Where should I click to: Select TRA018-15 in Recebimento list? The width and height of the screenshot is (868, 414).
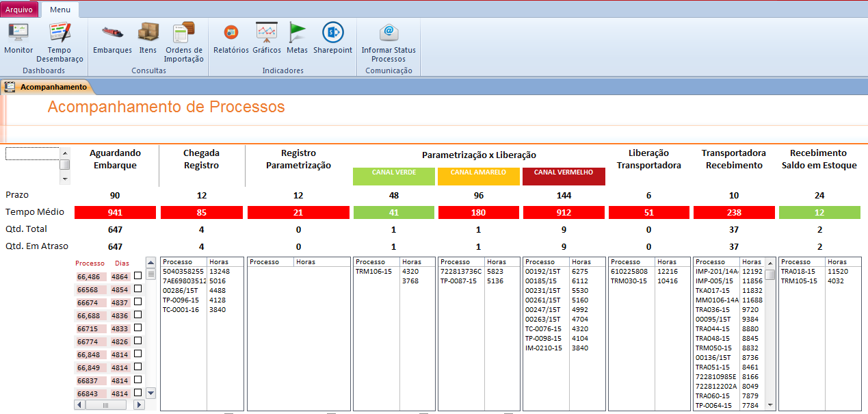tap(819, 272)
